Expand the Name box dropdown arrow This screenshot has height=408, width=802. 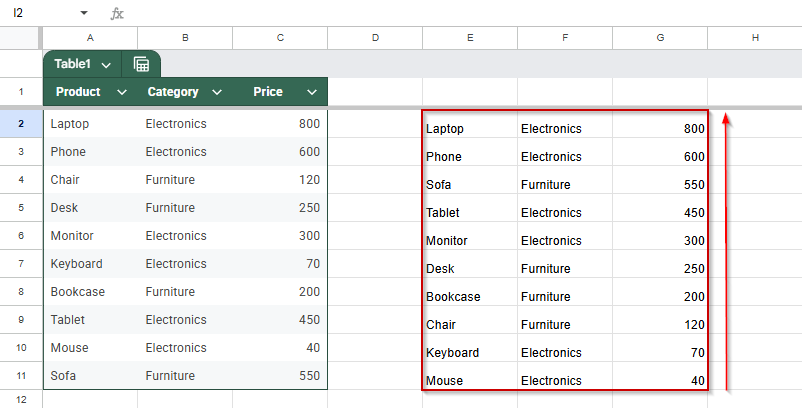[x=84, y=13]
